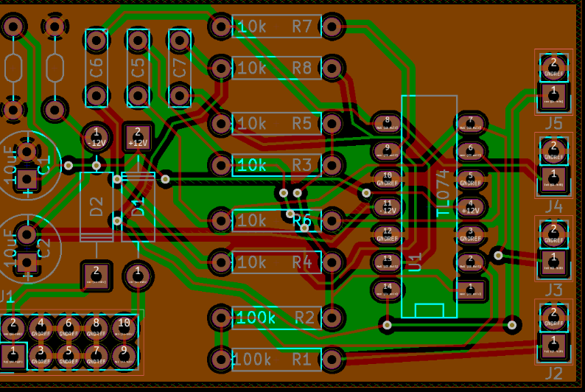The height and width of the screenshot is (392, 585).
Task: Select pad 10 of the J1 header
Action: pos(124,326)
